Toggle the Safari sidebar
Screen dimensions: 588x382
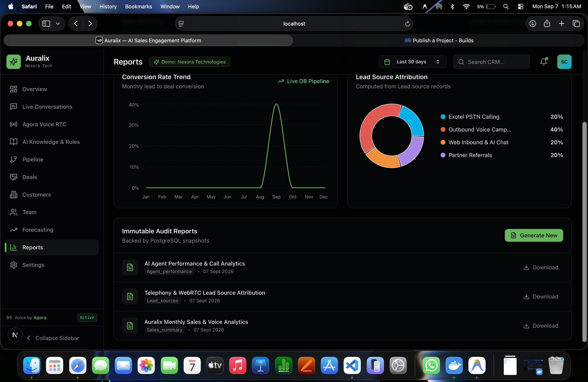tap(46, 24)
